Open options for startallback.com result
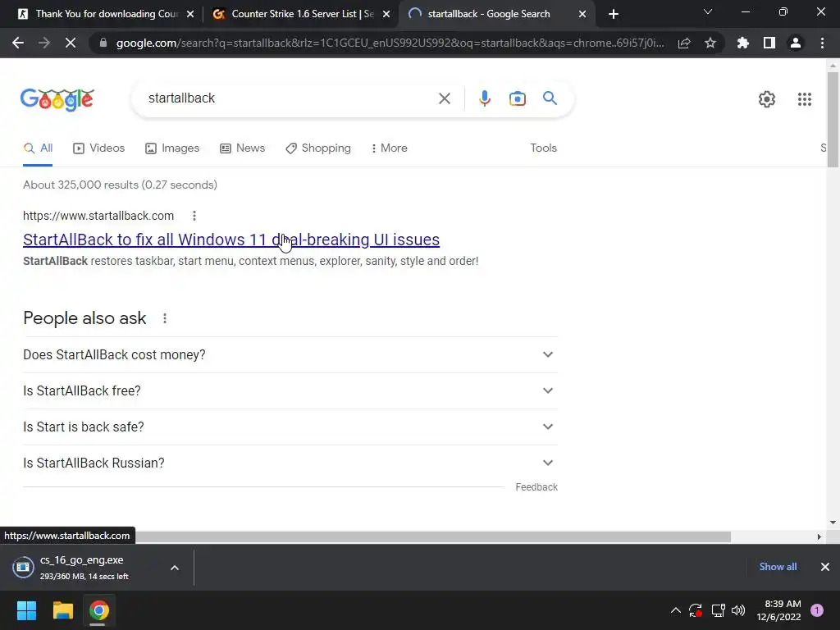840x630 pixels. (194, 216)
